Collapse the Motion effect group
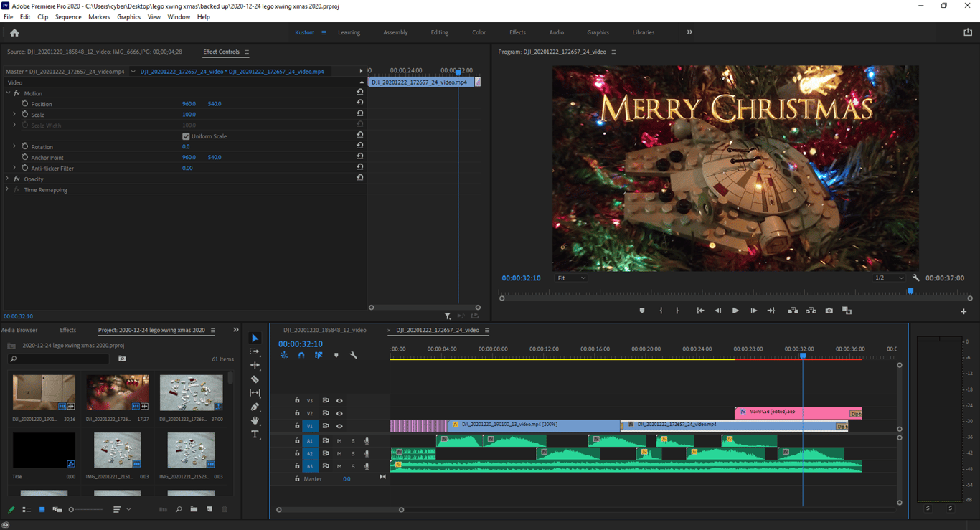The width and height of the screenshot is (980, 530). pyautogui.click(x=8, y=93)
